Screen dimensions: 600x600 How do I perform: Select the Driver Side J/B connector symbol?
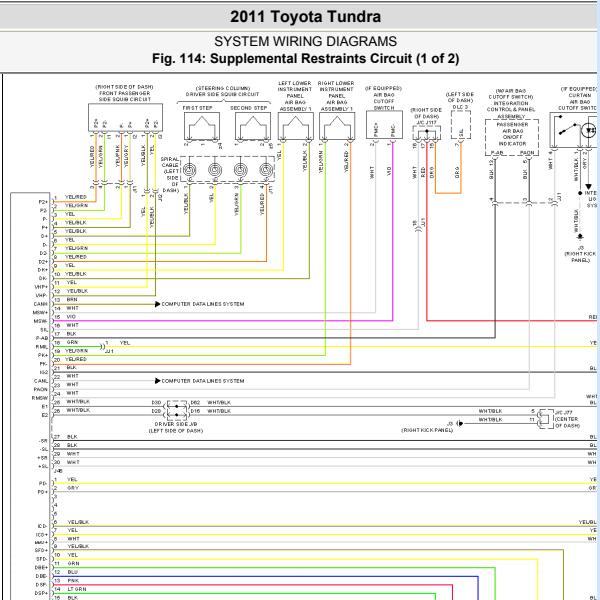(176, 411)
